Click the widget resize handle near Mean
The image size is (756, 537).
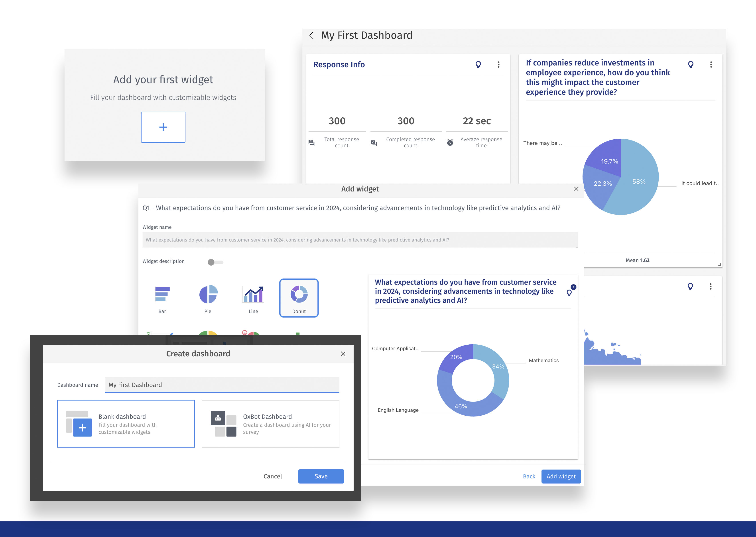click(x=719, y=264)
